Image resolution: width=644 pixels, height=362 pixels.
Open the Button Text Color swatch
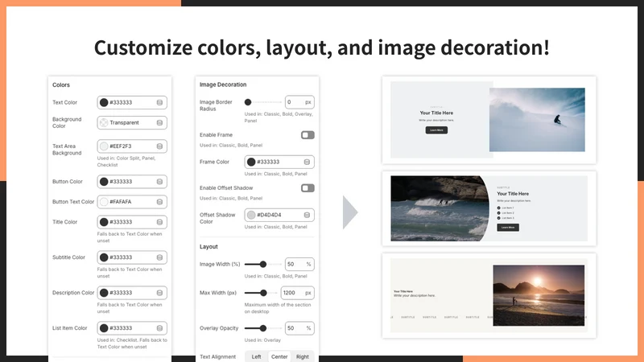104,202
